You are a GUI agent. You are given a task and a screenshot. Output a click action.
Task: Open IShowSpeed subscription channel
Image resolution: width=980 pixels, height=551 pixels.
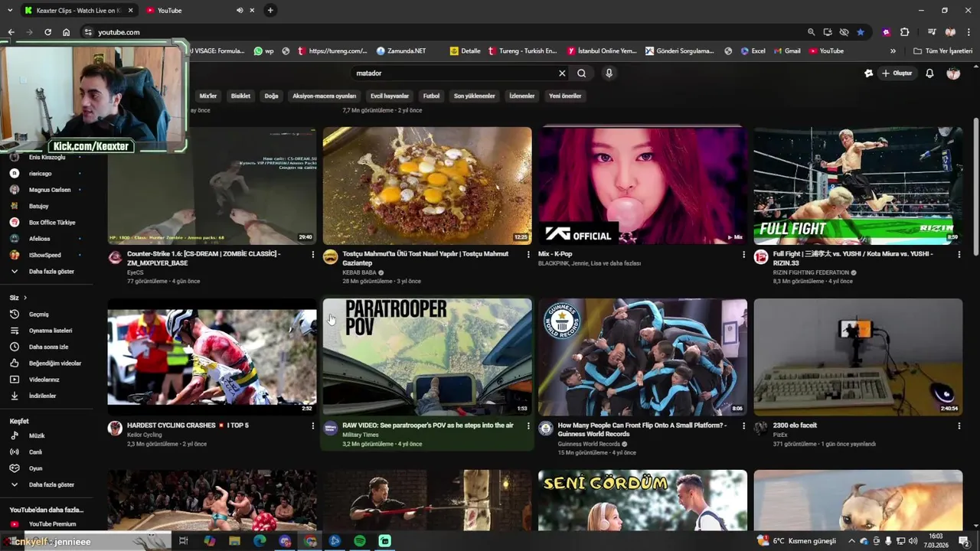click(45, 255)
